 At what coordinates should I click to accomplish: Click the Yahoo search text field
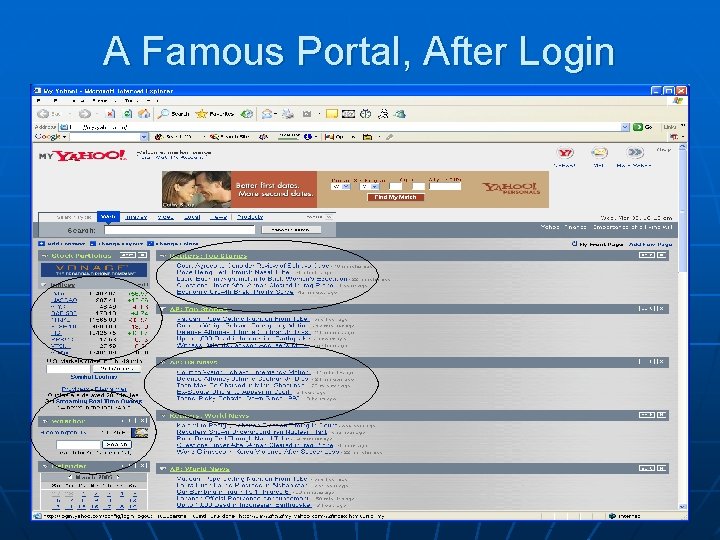(x=180, y=230)
